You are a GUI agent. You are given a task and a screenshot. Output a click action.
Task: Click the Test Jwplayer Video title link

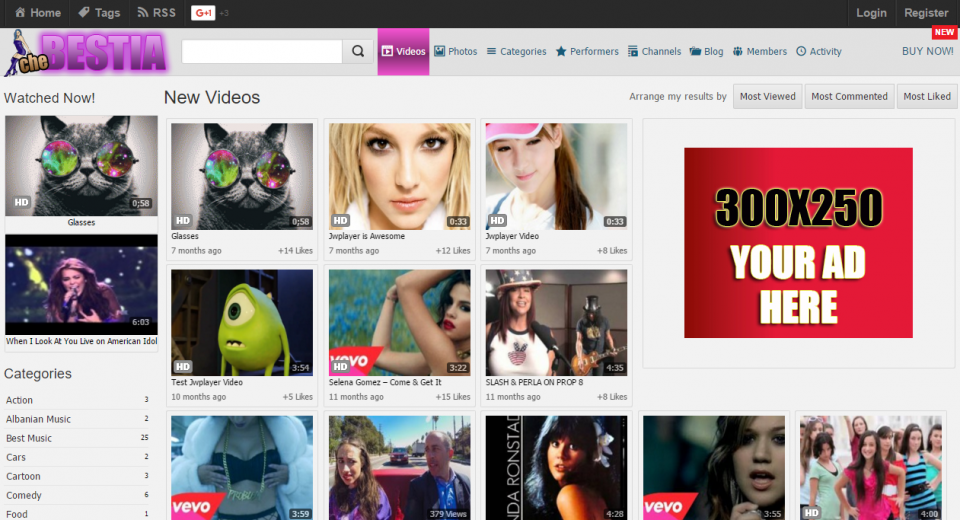point(207,382)
